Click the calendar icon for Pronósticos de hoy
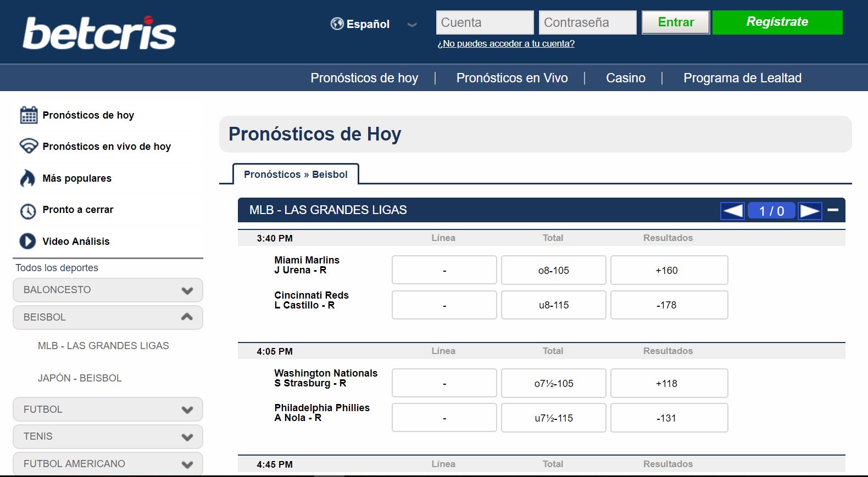Viewport: 868px width, 477px height. (x=29, y=115)
